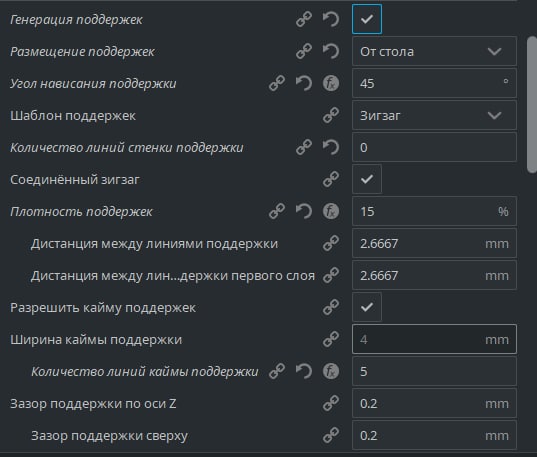
Task: Reset Плотность поддержек value
Action: pyautogui.click(x=304, y=211)
